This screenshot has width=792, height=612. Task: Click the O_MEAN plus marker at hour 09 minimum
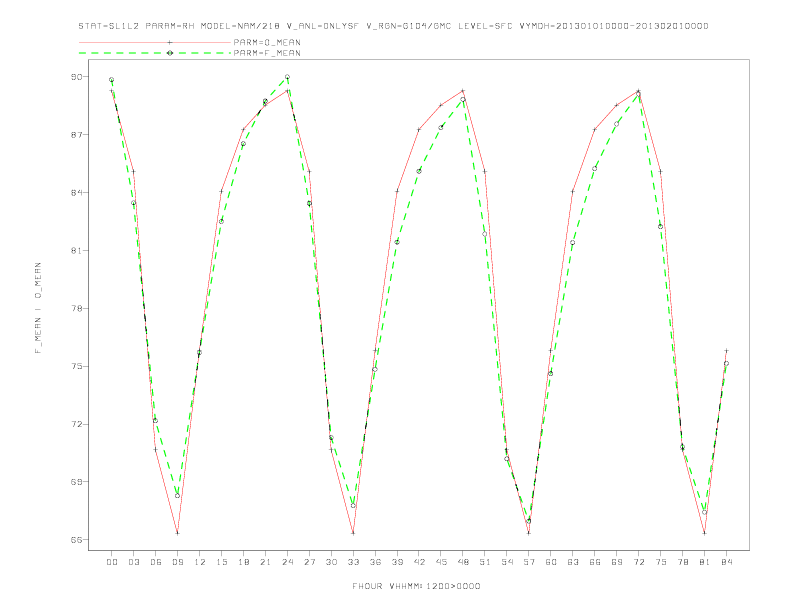point(177,533)
